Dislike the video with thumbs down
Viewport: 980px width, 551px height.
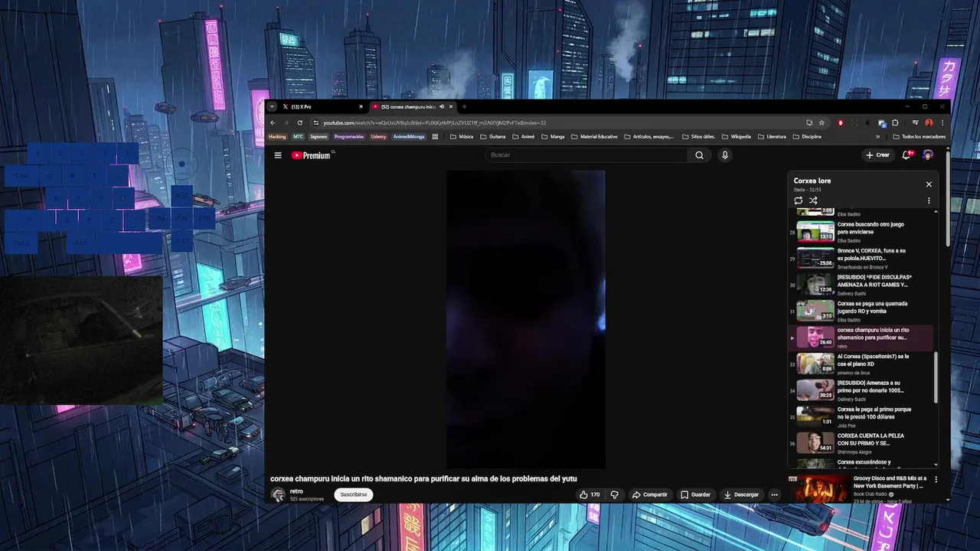(x=614, y=494)
